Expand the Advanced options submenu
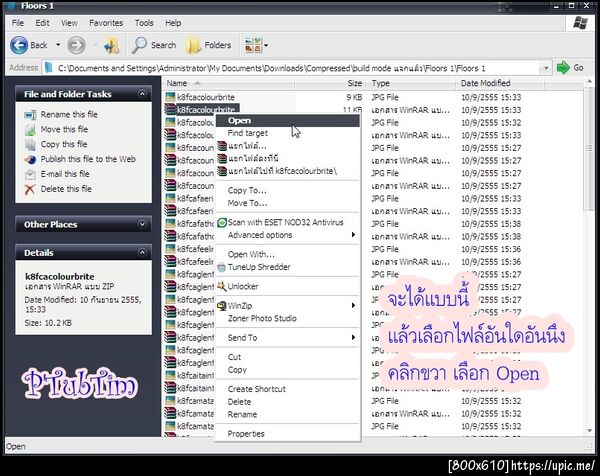Screen dimensions: 600x476 (354, 235)
